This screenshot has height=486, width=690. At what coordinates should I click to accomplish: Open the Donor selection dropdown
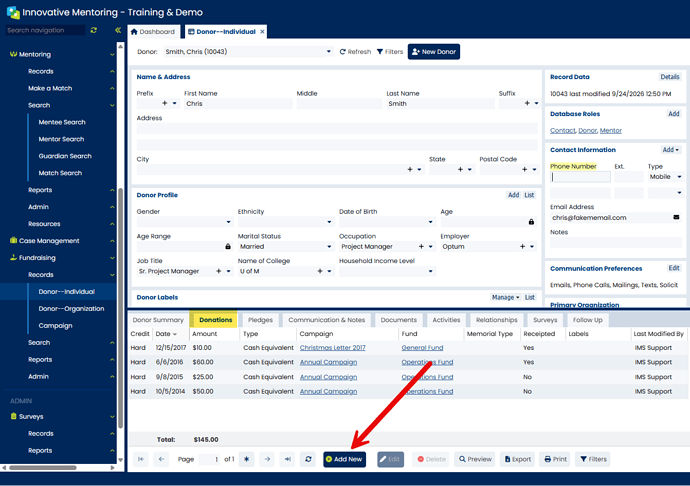tap(328, 52)
